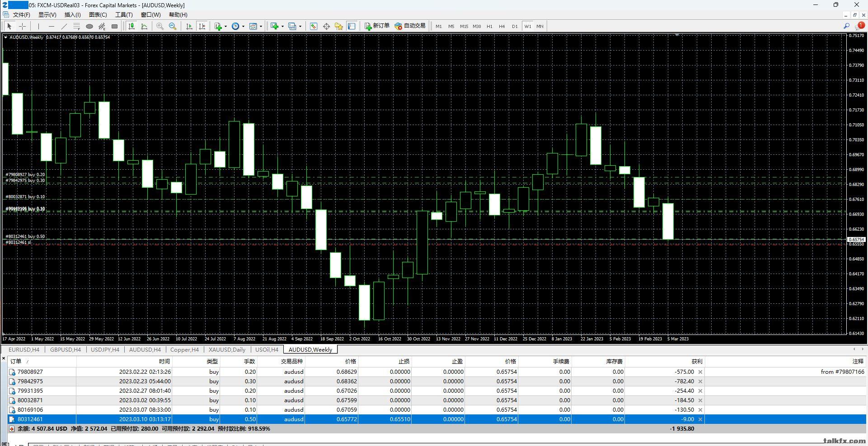
Task: Open the search magnifier icon
Action: (x=846, y=26)
